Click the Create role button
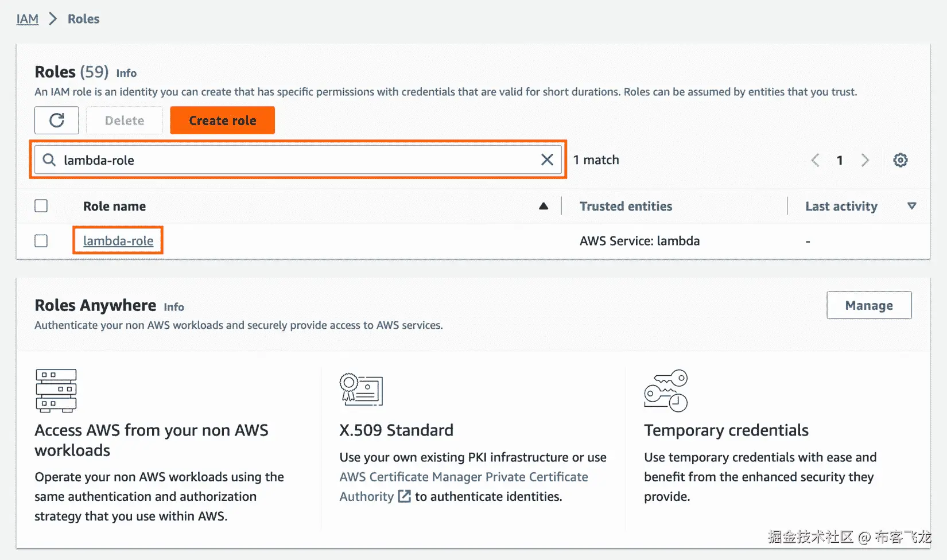Screen dimensions: 947x560 click(223, 120)
